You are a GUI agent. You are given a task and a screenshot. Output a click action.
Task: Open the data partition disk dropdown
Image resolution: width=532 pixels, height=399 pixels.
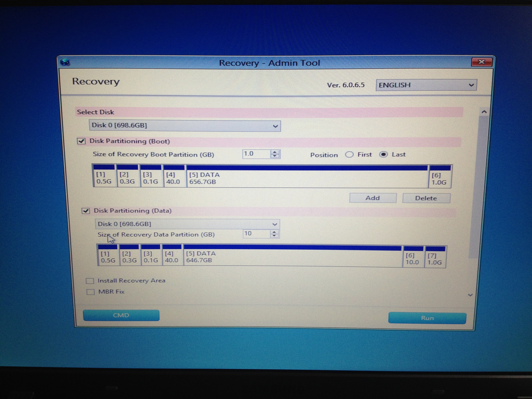(187, 224)
